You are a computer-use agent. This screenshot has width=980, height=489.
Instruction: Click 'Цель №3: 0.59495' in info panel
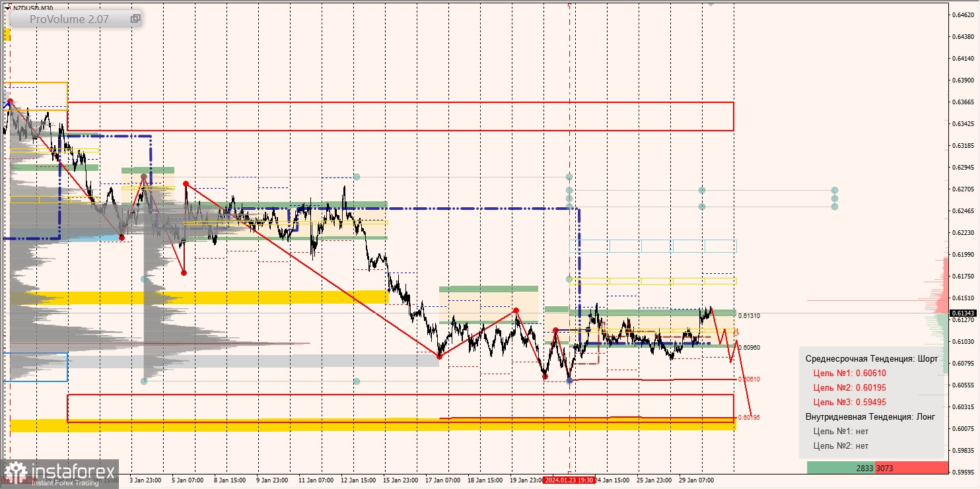pos(851,402)
